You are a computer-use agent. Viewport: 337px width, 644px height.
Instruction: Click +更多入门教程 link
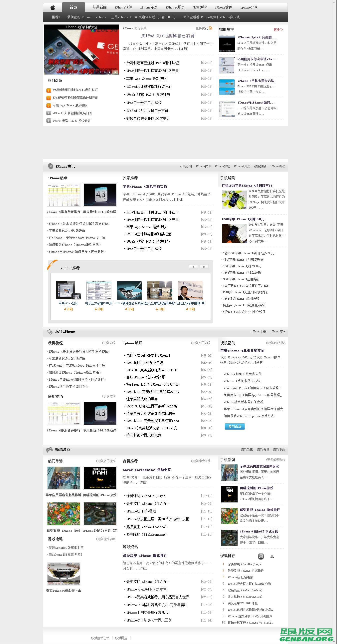coord(200,343)
